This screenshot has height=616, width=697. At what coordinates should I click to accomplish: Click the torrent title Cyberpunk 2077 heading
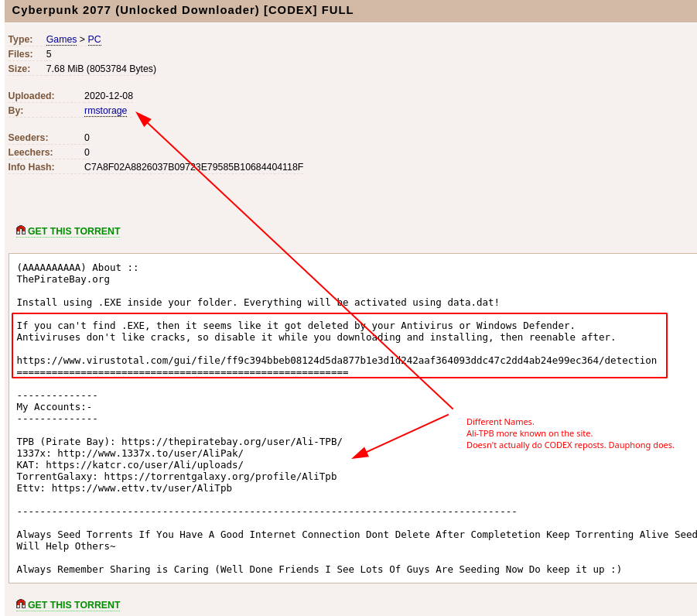pyautogui.click(x=183, y=10)
